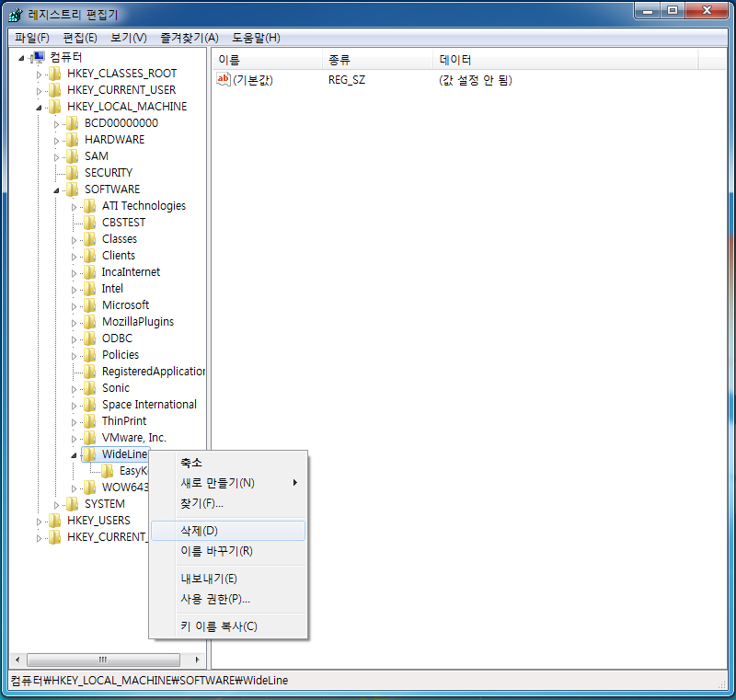Select the Space International tree key

[149, 405]
